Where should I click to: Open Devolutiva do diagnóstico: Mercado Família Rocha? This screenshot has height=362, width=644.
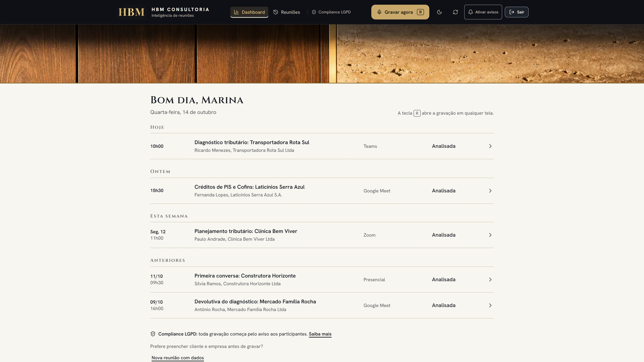point(255,301)
